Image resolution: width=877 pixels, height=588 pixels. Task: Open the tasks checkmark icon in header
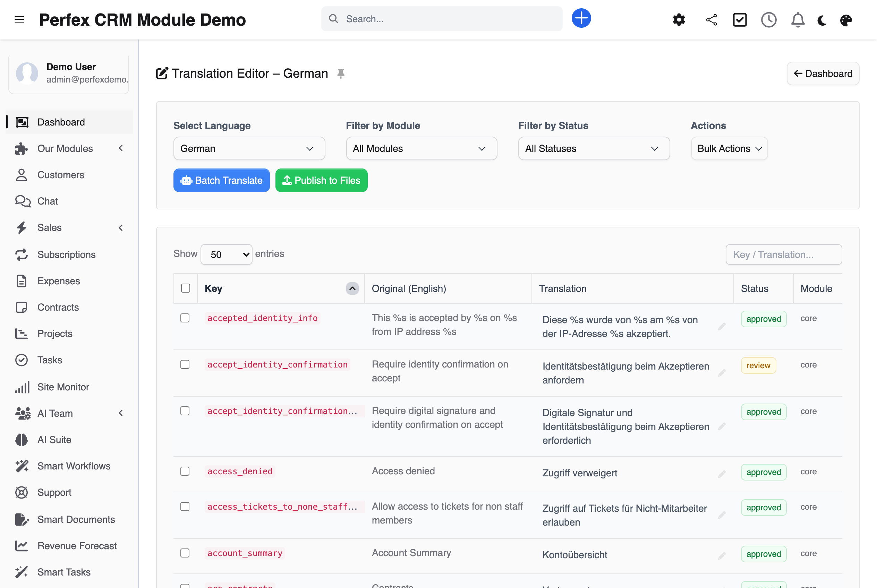click(x=740, y=19)
